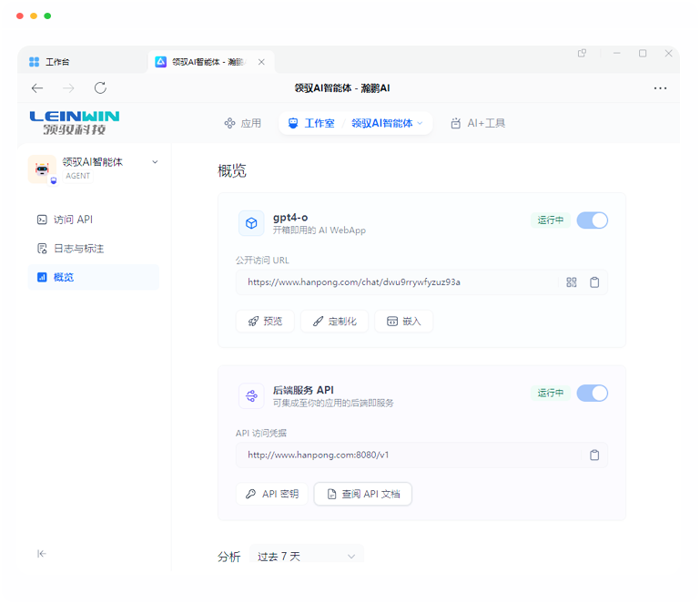Switch to the 应用 navigation tab
The height and width of the screenshot is (604, 700).
(242, 123)
